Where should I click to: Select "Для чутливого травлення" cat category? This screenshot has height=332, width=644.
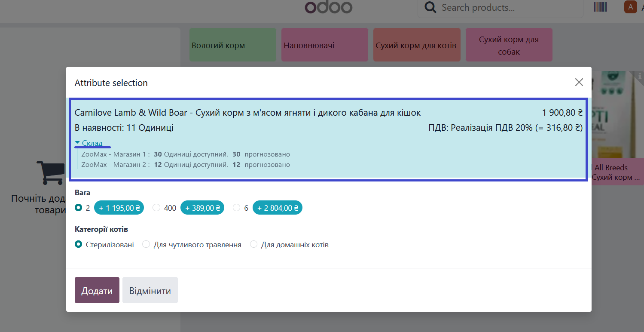tap(146, 244)
